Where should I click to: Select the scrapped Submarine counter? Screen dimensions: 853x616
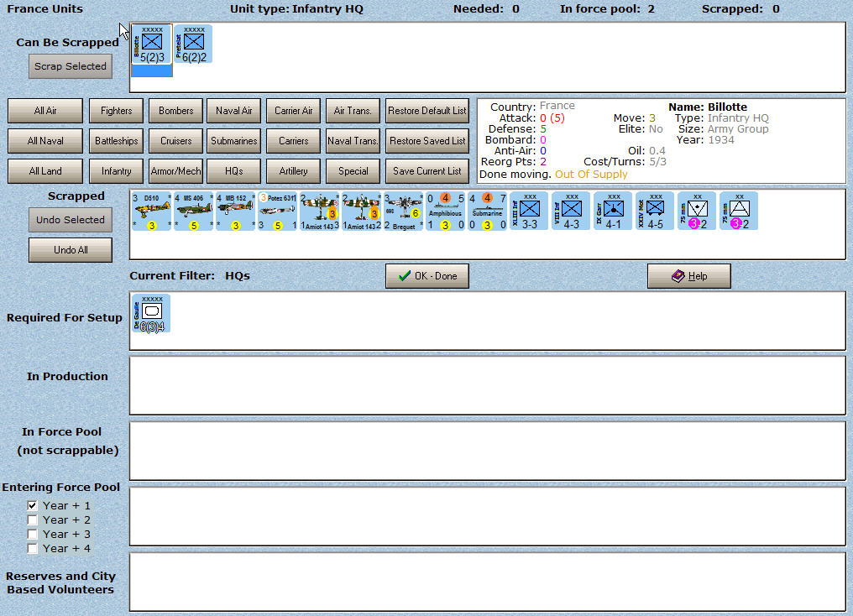(487, 211)
